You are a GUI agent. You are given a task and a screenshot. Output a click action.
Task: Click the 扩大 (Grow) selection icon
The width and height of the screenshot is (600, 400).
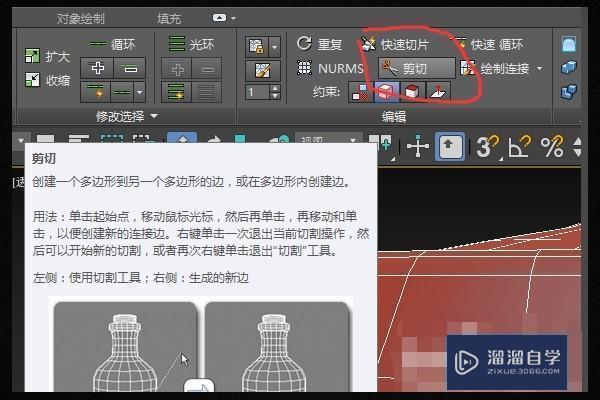[x=32, y=56]
